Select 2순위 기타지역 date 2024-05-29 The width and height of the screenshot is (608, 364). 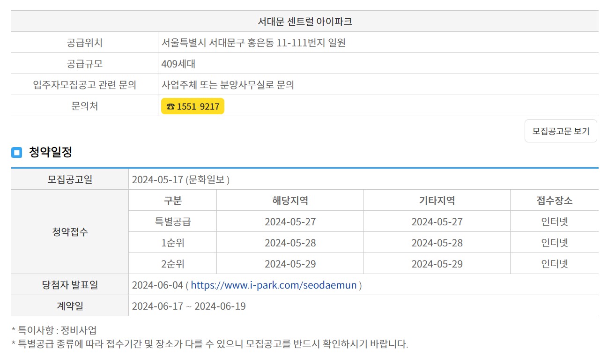click(437, 264)
